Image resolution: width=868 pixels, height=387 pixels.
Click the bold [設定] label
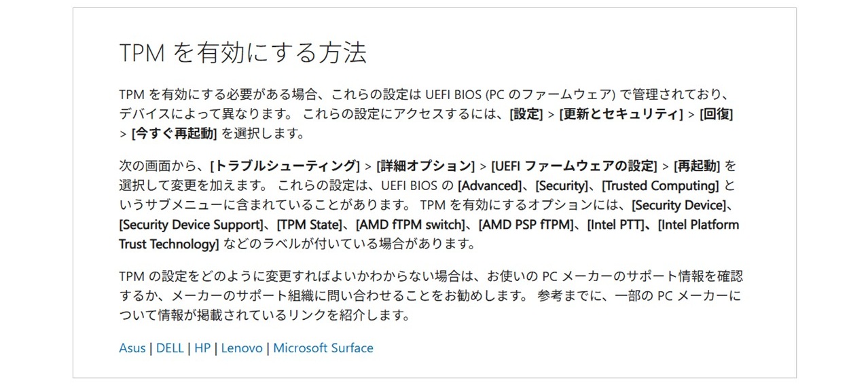[x=526, y=114]
